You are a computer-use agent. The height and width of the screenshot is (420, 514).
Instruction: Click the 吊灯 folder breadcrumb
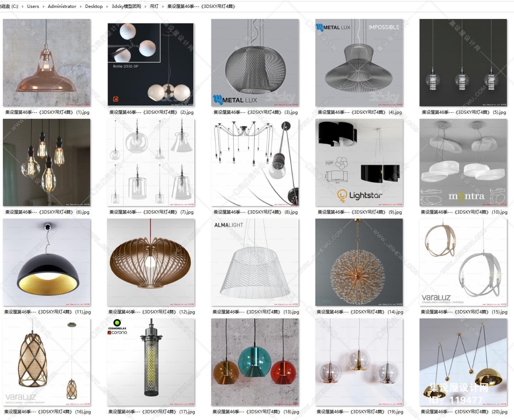[154, 6]
